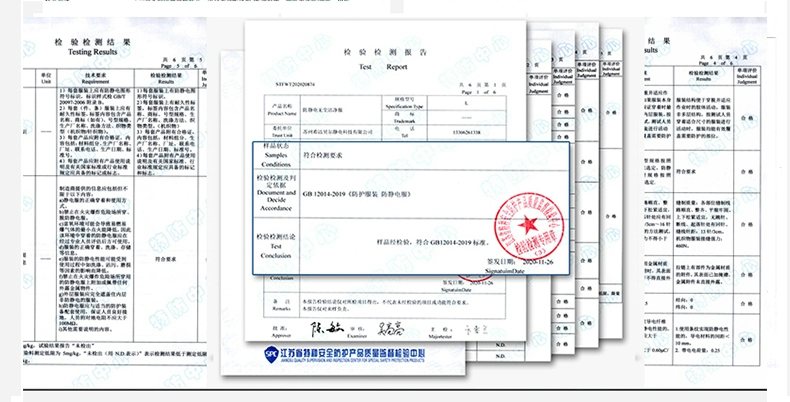
Task: Select the "L" specification value
Action: (x=467, y=103)
